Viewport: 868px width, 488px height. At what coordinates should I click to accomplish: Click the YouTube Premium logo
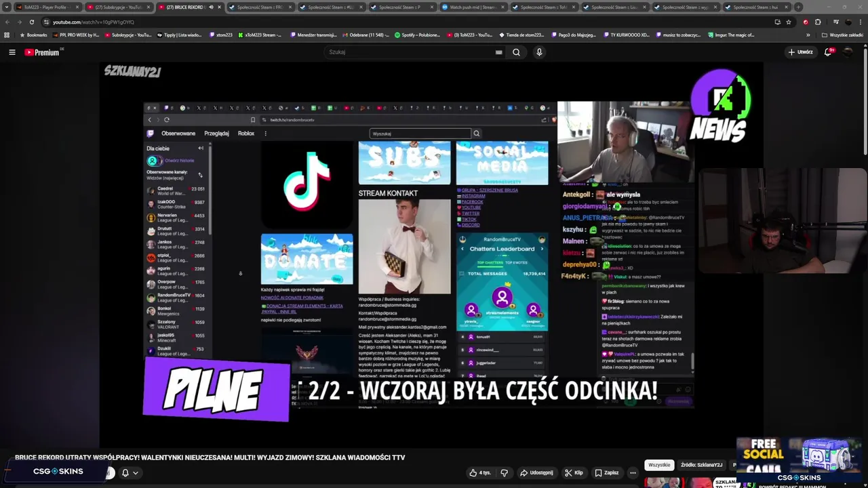coord(42,52)
